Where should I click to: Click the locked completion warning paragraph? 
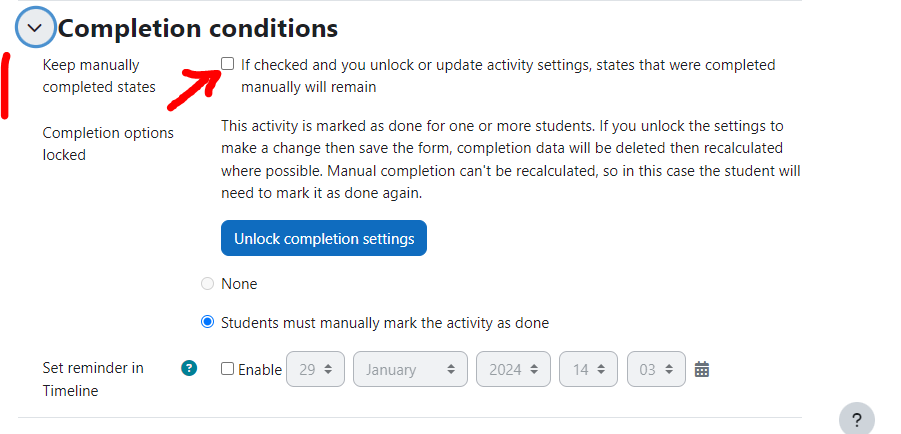[x=511, y=159]
